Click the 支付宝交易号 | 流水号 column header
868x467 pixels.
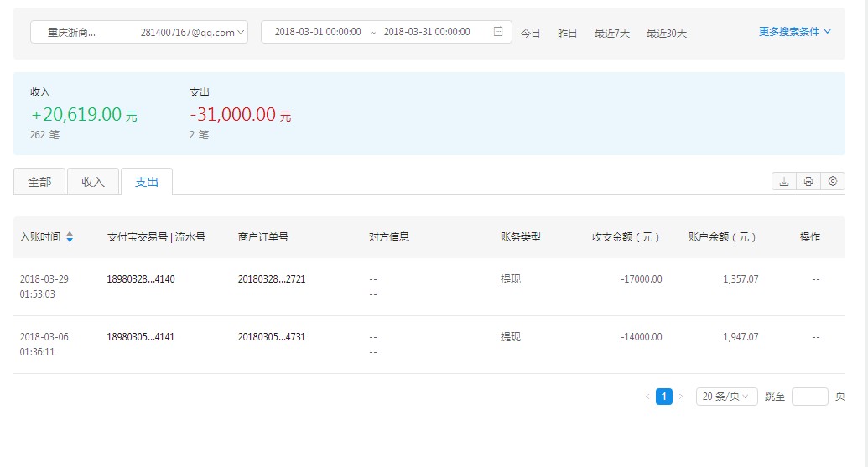click(156, 236)
